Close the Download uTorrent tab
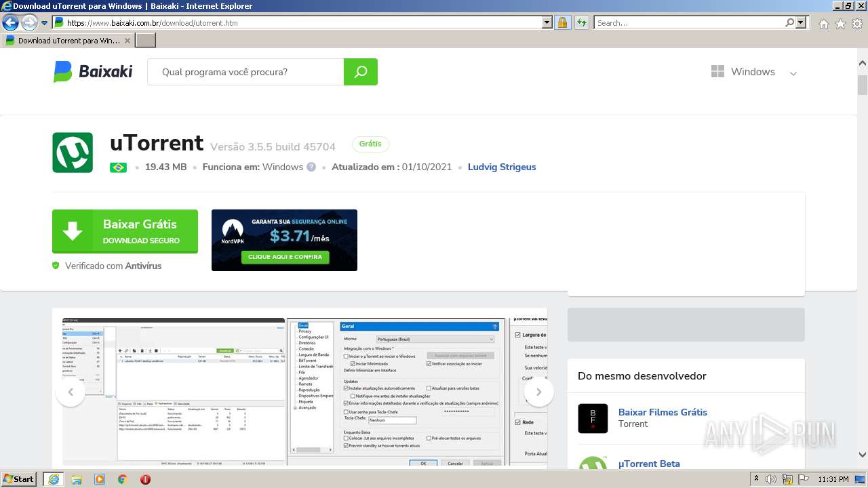The image size is (868, 488). click(x=127, y=41)
